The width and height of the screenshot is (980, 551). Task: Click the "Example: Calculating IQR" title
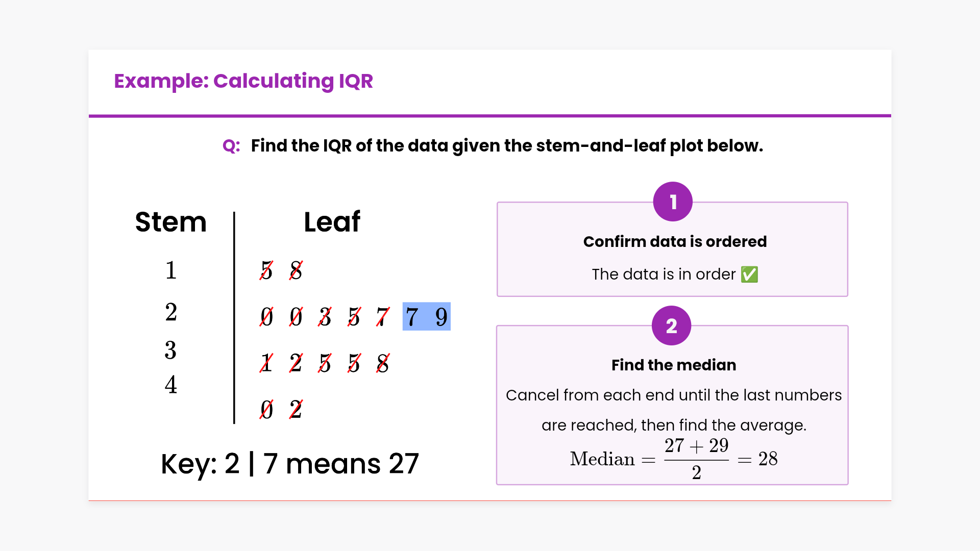coord(243,81)
